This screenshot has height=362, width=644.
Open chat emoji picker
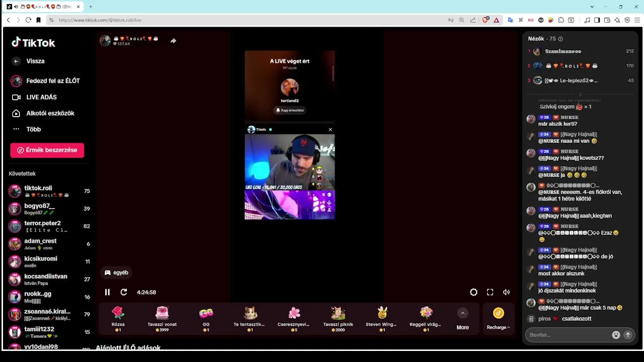click(616, 335)
